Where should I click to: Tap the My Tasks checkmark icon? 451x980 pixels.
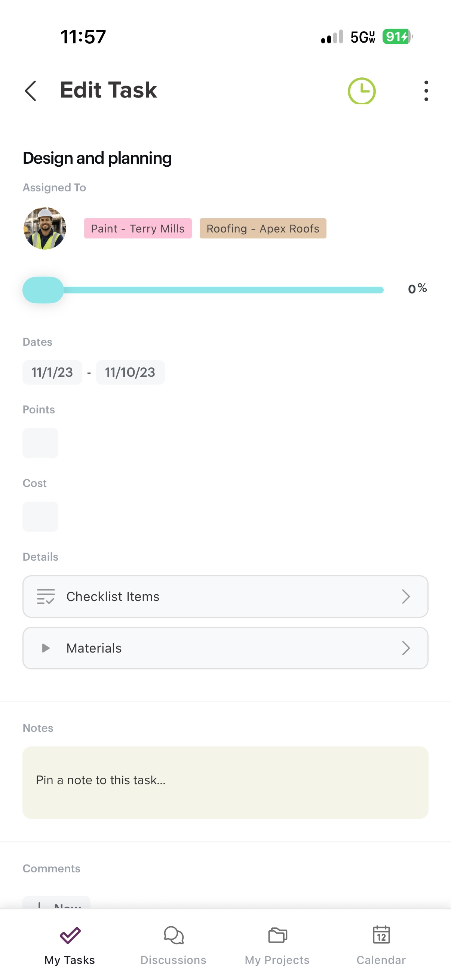pos(70,935)
